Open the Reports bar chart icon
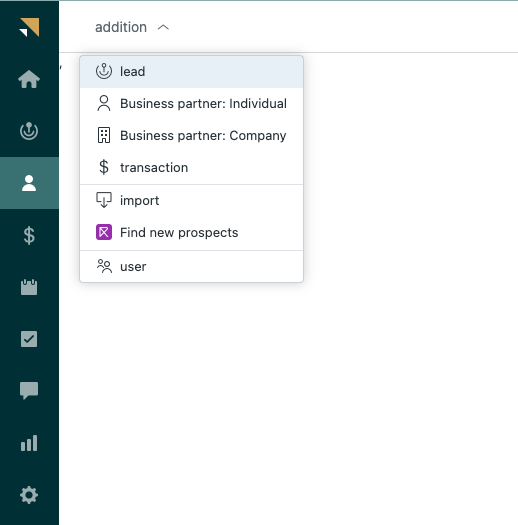518x525 pixels. [x=29, y=443]
